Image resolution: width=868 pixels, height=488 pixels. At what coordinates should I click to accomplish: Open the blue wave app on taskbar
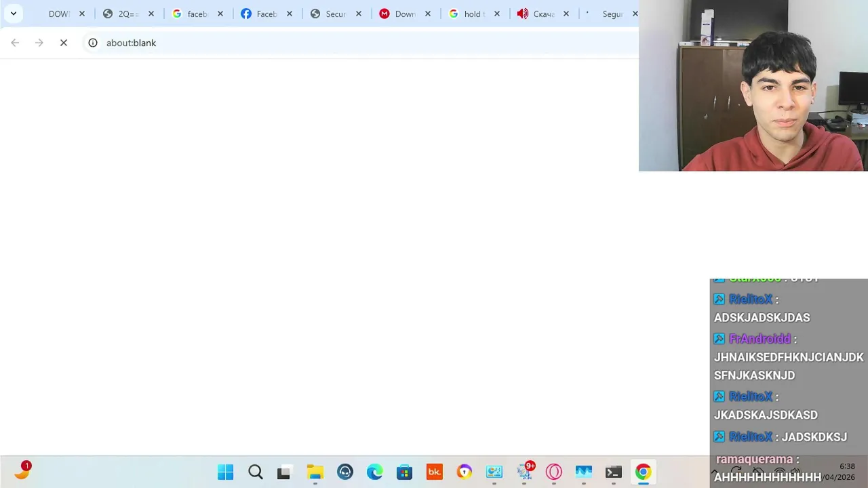click(584, 472)
